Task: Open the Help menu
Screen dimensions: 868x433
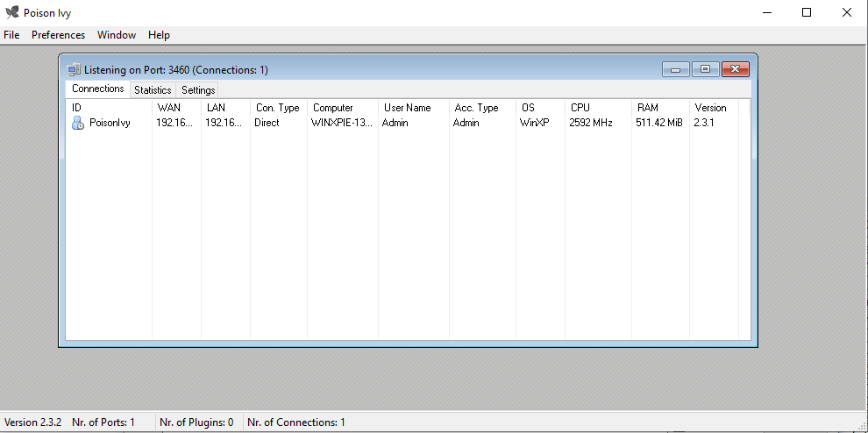Action: tap(159, 35)
